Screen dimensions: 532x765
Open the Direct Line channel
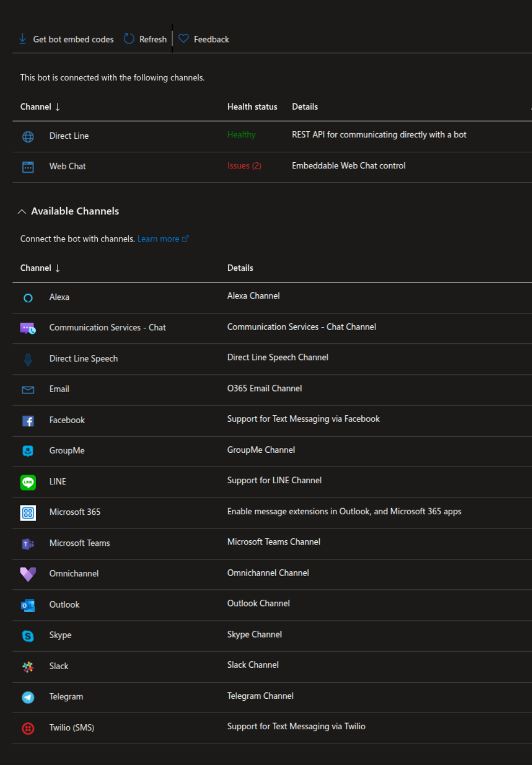point(69,136)
